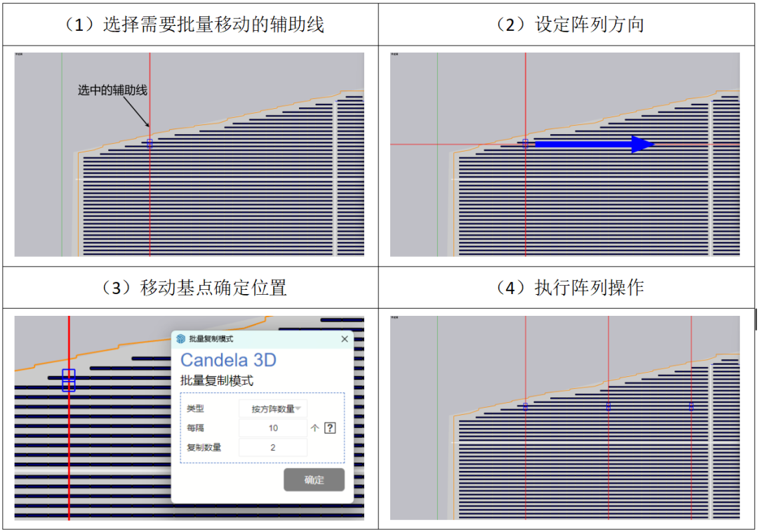Click the question mark help icon
Image resolution: width=758 pixels, height=532 pixels.
click(330, 427)
